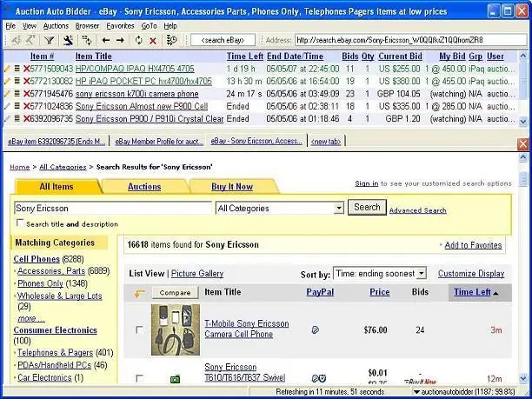Image resolution: width=532 pixels, height=399 pixels.
Task: Delete item 5772130082 with red X
Action: click(26, 82)
